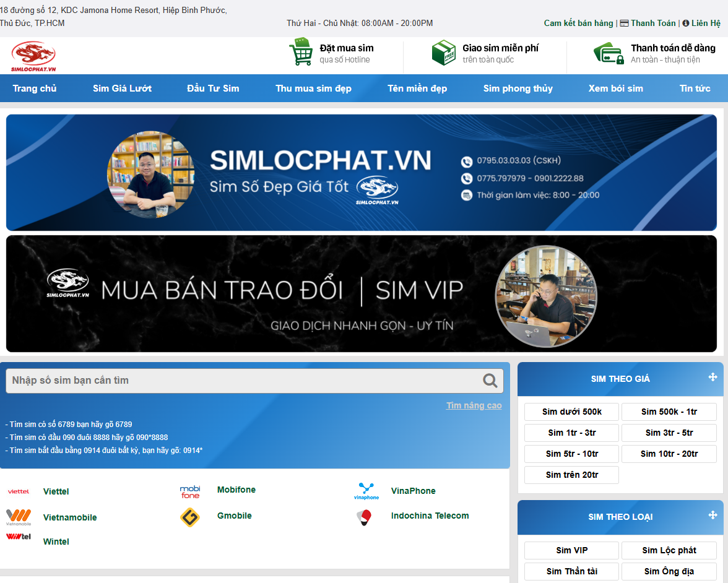
Task: Expand the SIM THEO GIÁ panel cross icon
Action: [713, 377]
